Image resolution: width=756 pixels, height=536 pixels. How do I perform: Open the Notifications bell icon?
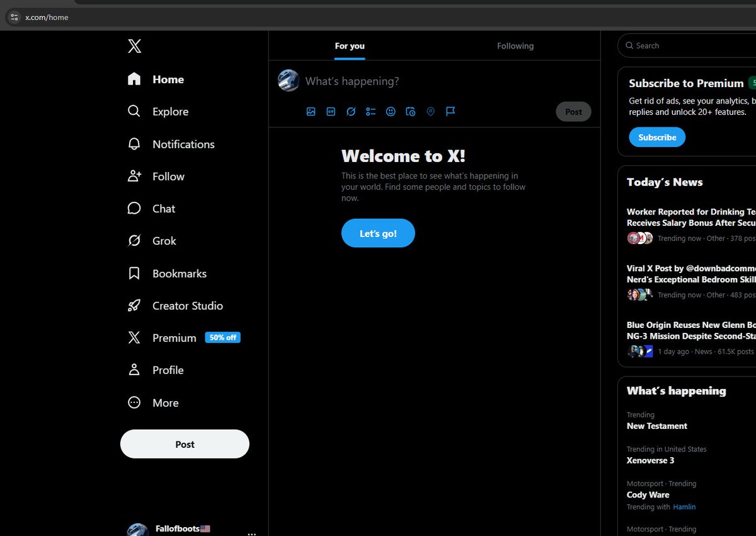[134, 144]
